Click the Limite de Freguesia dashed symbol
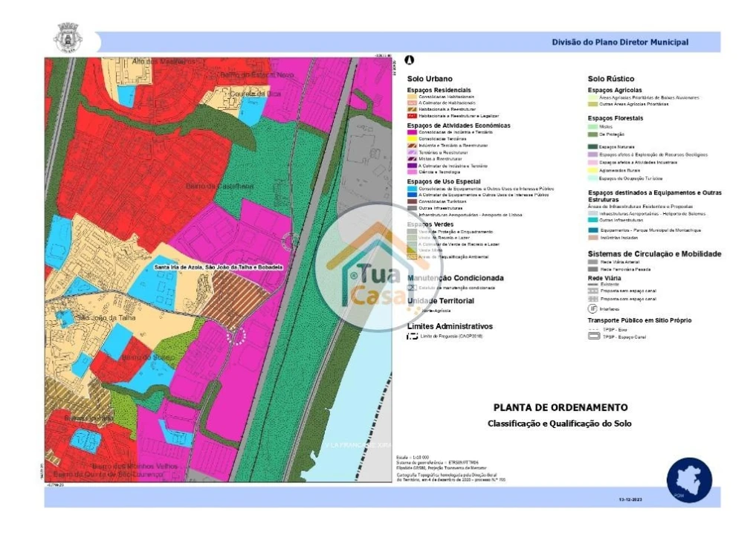The height and width of the screenshot is (535, 756). [413, 337]
